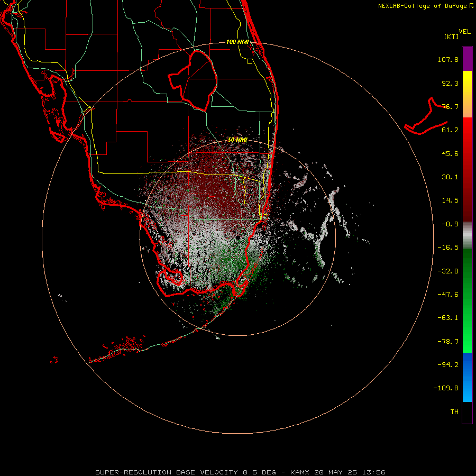
Task: Click the yellow segment of the color bar
Action: 467,94
